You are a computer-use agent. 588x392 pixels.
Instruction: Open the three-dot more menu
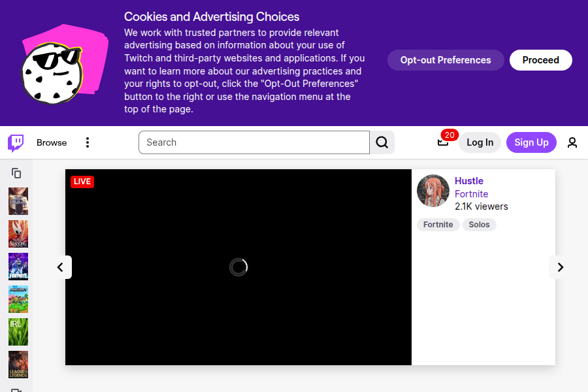pyautogui.click(x=88, y=142)
